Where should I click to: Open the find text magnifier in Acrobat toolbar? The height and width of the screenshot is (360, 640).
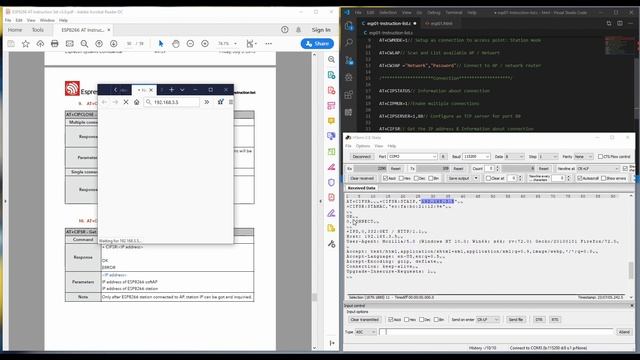click(x=84, y=44)
